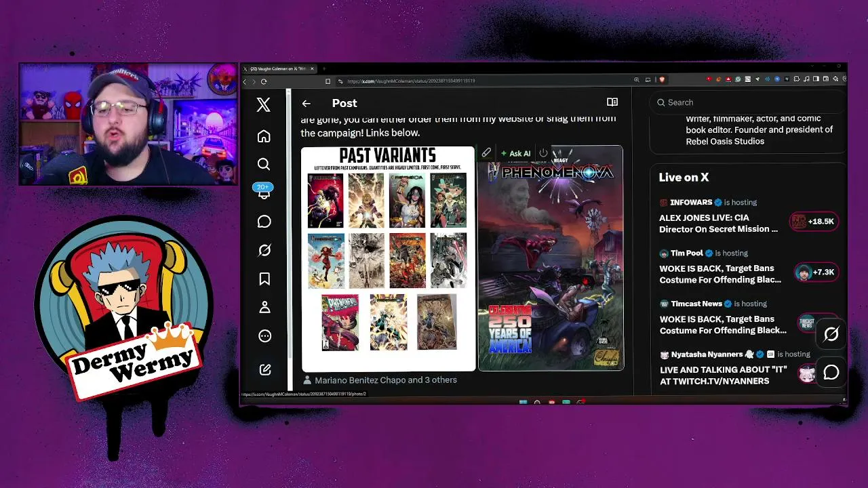Viewport: 868px width, 488px height.
Task: Open Bookmarks in the X sidebar
Action: click(x=264, y=279)
